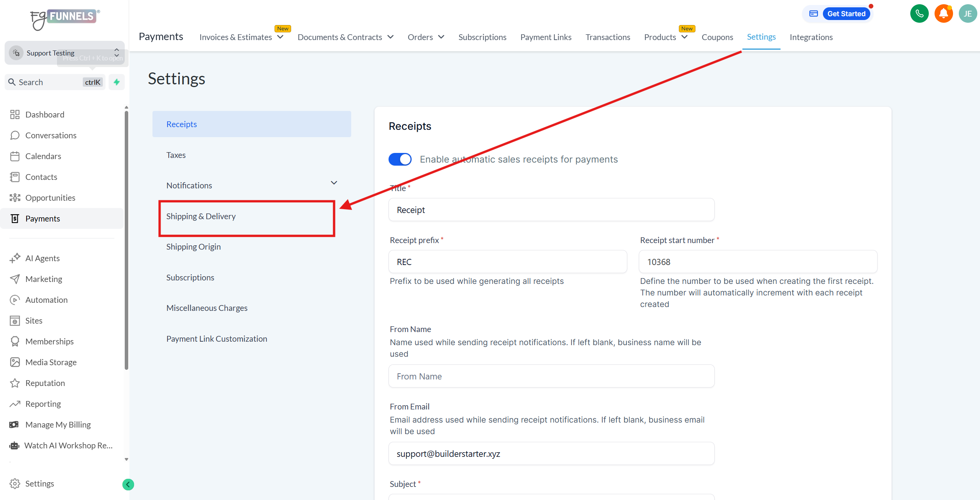
Task: Open the JE user avatar
Action: [x=967, y=14]
